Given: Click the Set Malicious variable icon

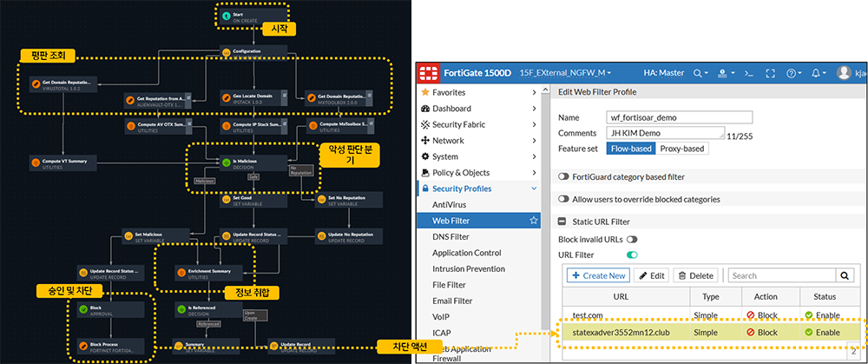Looking at the screenshot, I should coord(128,235).
